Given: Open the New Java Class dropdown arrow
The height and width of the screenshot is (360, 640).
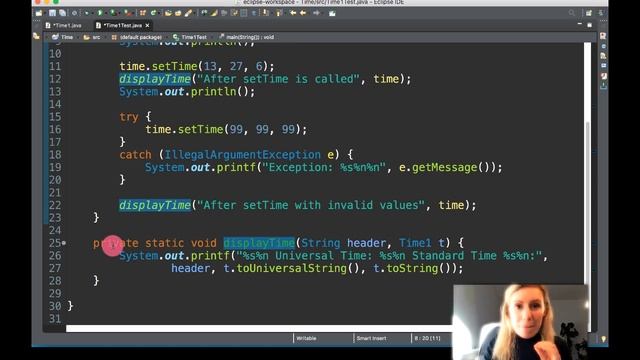Looking at the screenshot, I should (x=159, y=13).
